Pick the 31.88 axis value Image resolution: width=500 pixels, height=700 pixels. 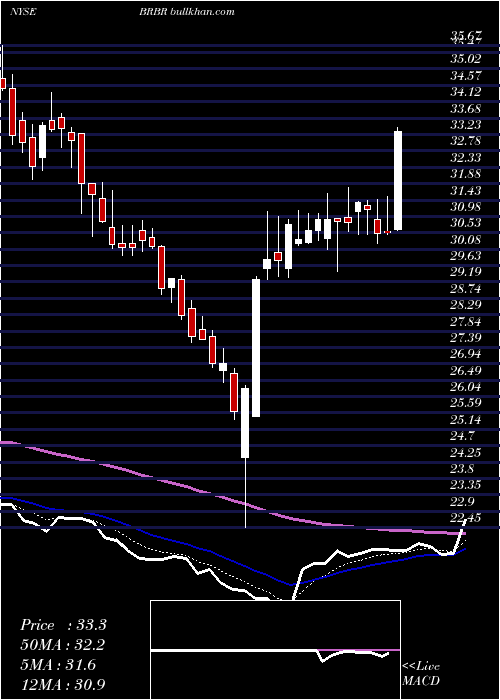click(465, 174)
